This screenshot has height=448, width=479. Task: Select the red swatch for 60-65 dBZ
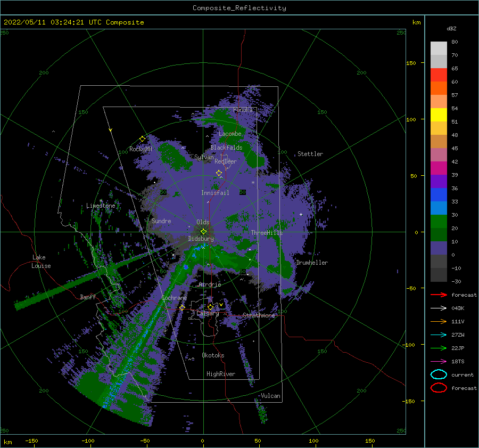[x=439, y=75]
